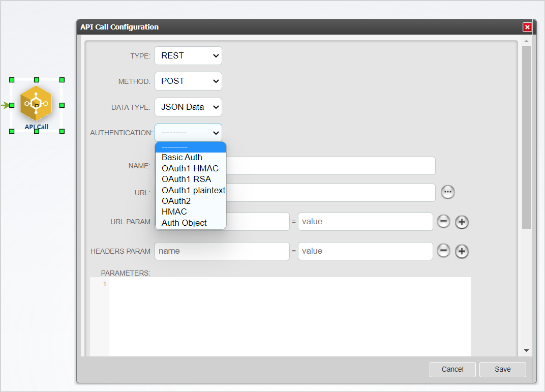Collapse the AUTHENTICATION dropdown
Screen dimensions: 545x392
(189, 133)
